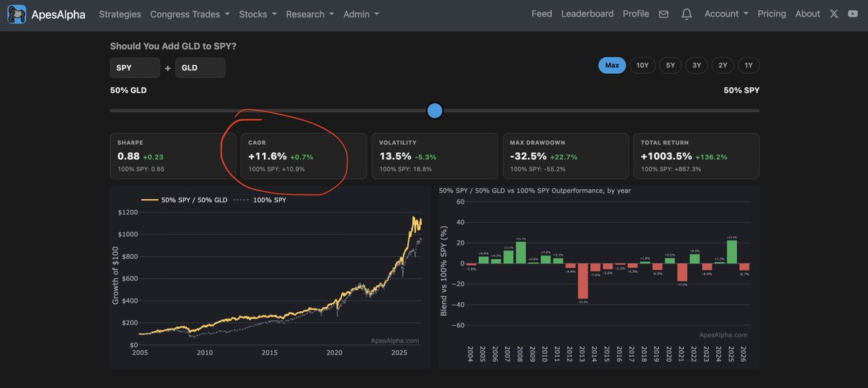868x388 pixels.
Task: Click the Max Drawdown stat card
Action: pos(566,156)
